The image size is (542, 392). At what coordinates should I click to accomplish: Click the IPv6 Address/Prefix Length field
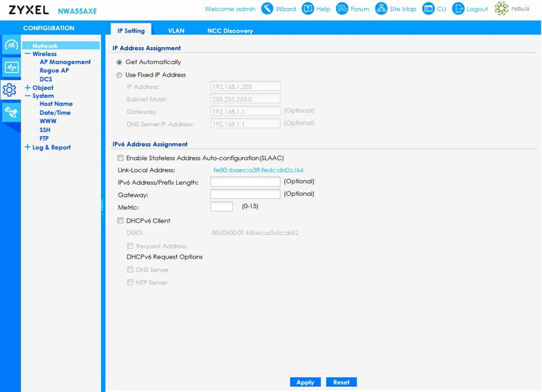pyautogui.click(x=245, y=182)
